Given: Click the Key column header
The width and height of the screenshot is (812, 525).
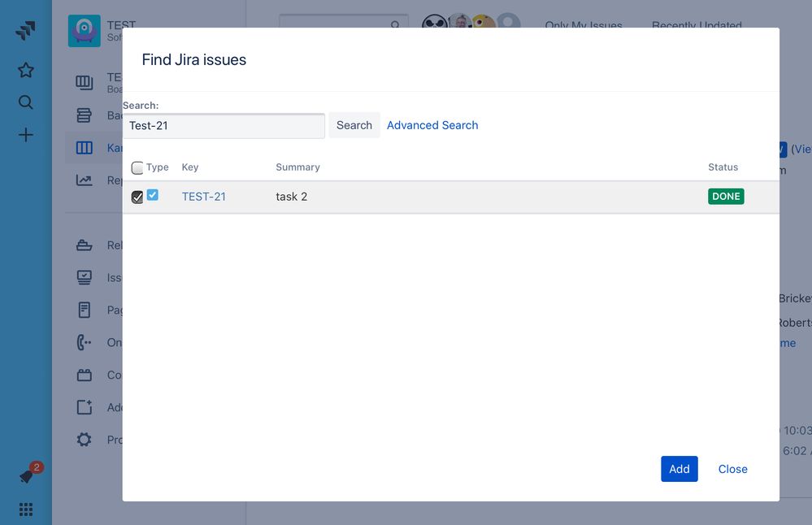Looking at the screenshot, I should (190, 167).
